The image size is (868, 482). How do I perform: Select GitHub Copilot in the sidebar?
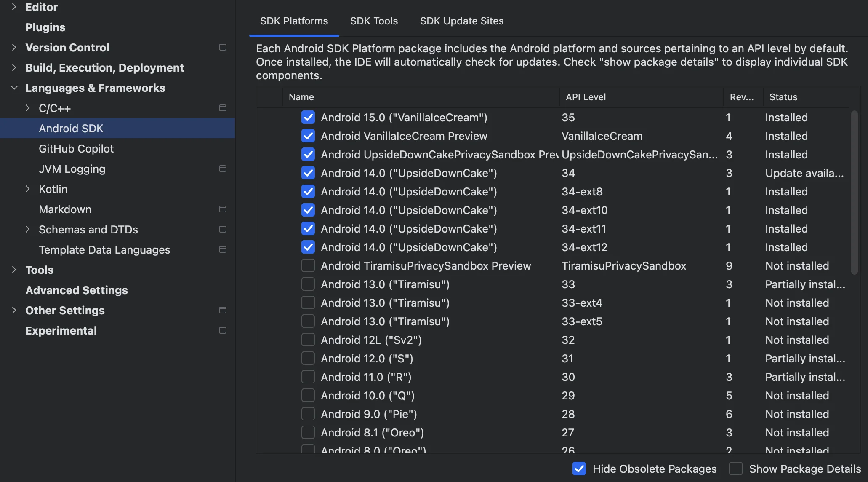coord(76,148)
